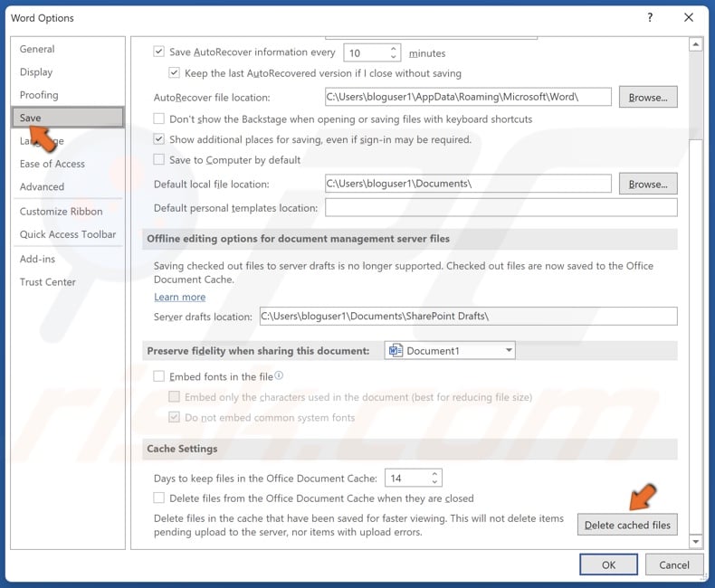Click Delete cached files button
Screen dimensions: 715x588
point(627,525)
